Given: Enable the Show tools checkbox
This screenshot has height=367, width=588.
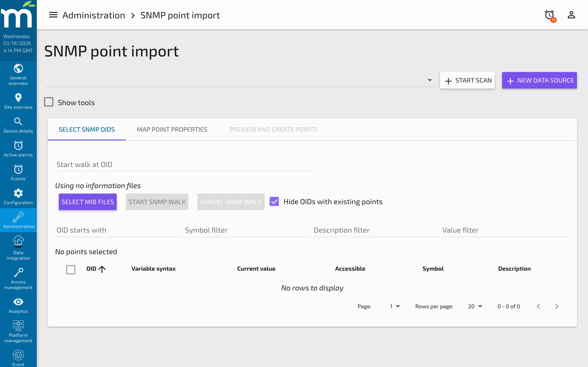Looking at the screenshot, I should [x=49, y=102].
